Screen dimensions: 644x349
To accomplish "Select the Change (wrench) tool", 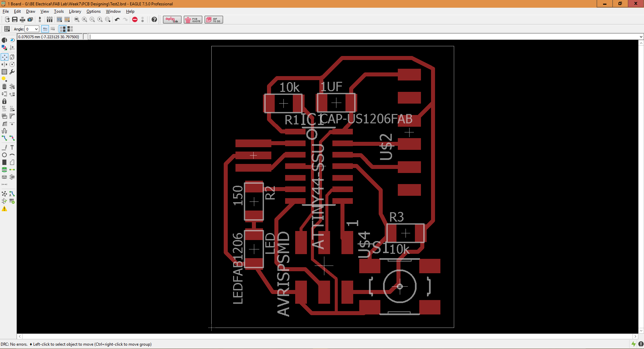I will 12,72.
